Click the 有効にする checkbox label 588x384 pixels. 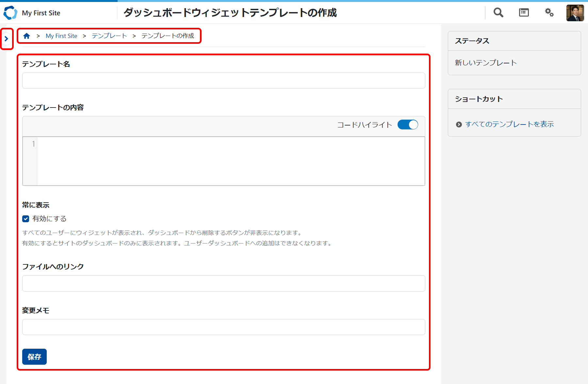pyautogui.click(x=49, y=219)
